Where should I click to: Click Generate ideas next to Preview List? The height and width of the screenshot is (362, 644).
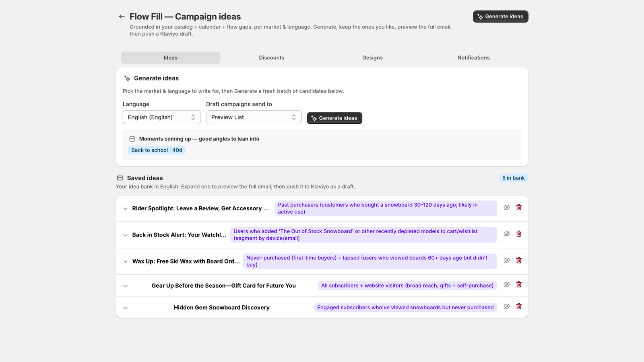coord(334,118)
